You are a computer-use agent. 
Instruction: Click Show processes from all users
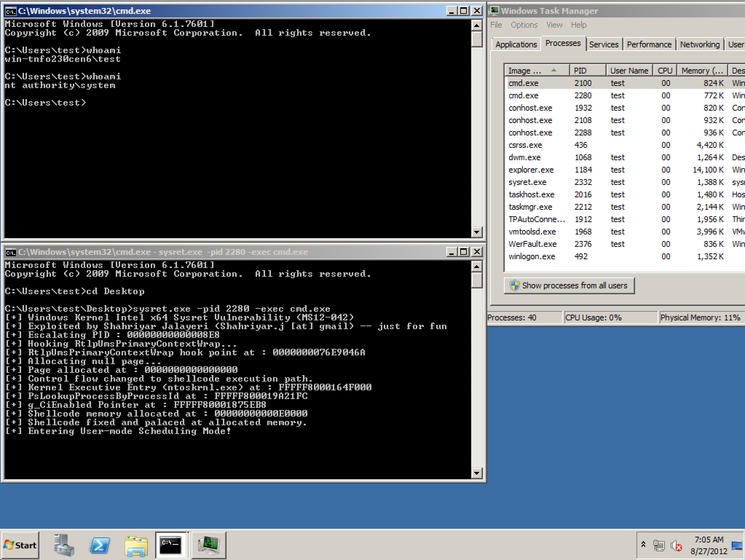[569, 285]
